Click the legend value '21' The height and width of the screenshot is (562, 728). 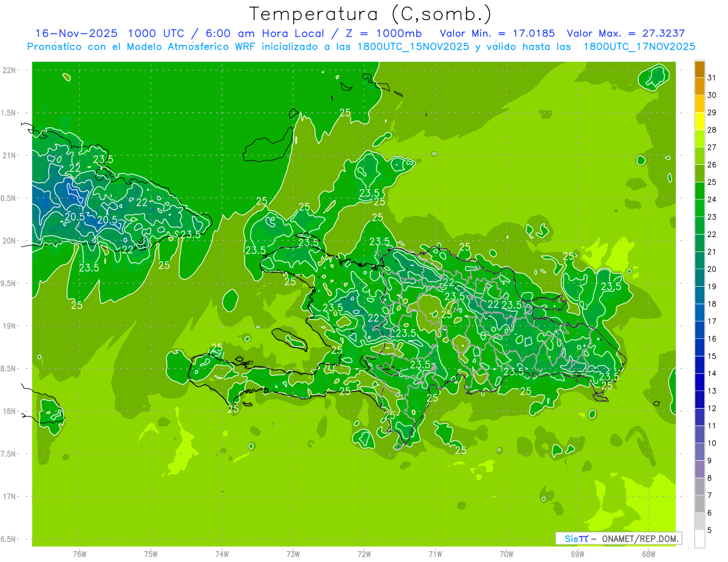pyautogui.click(x=712, y=252)
